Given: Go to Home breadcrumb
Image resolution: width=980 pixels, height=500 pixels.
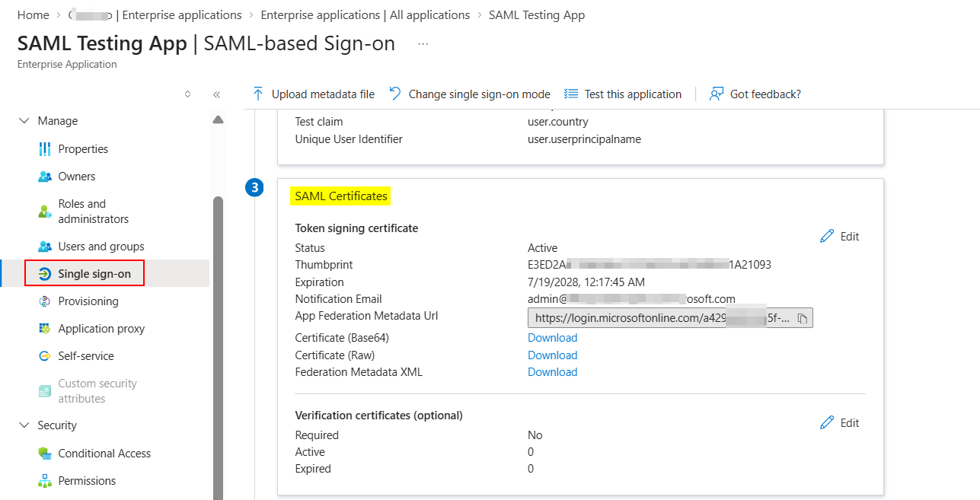Looking at the screenshot, I should coord(34,15).
